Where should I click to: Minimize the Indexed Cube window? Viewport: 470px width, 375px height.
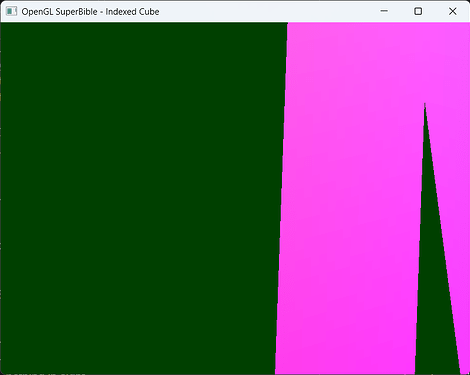click(x=384, y=11)
